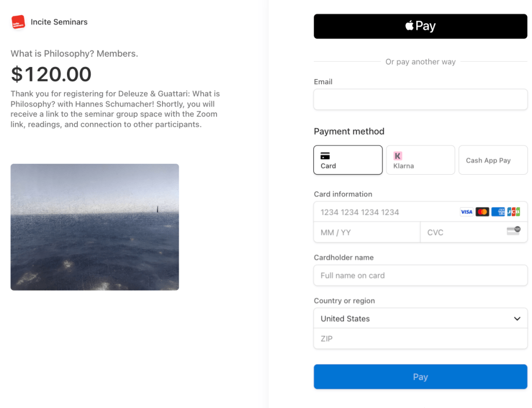Screen dimensions: 532x408
Task: Click the seminar ocean product image
Action: point(95,227)
